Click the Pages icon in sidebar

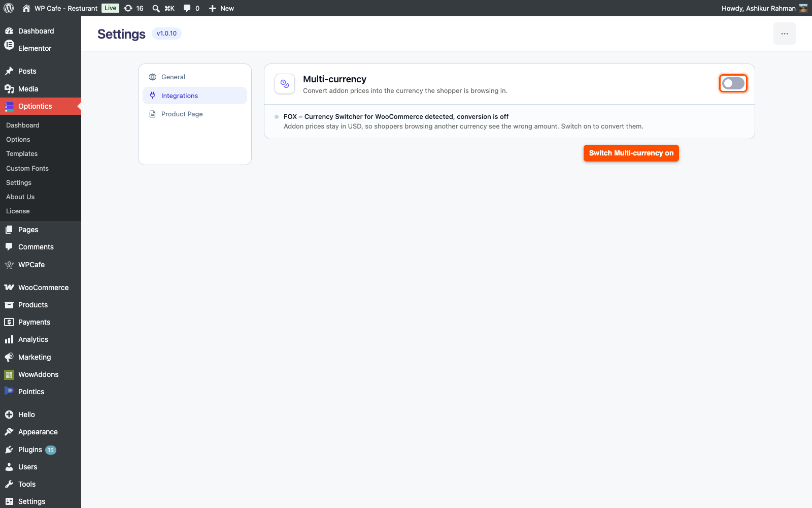[9, 230]
